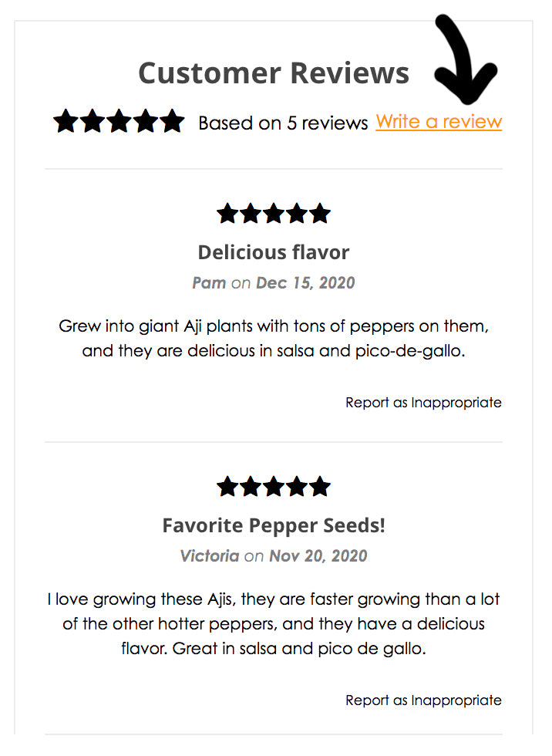
Task: Click the first star on Victoria's review
Action: click(228, 487)
